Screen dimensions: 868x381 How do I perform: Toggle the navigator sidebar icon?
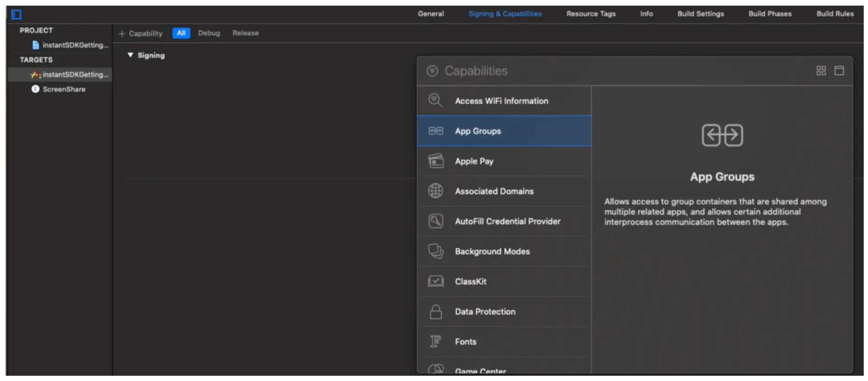click(16, 14)
